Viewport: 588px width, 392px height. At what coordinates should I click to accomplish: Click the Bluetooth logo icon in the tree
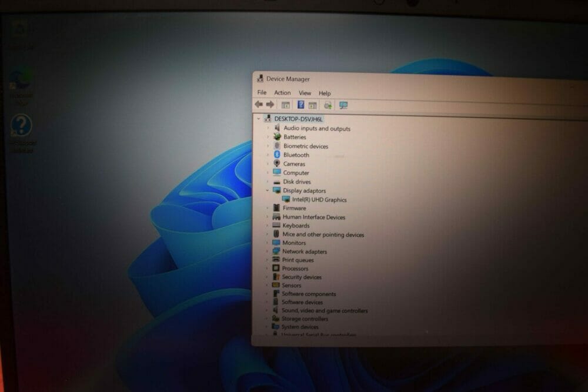[277, 155]
